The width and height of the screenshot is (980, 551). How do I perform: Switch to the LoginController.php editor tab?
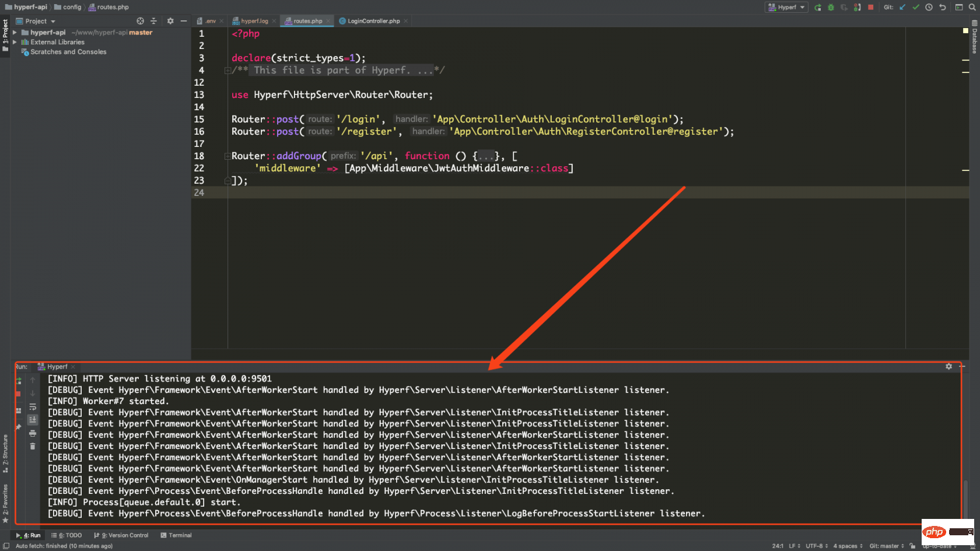click(373, 21)
